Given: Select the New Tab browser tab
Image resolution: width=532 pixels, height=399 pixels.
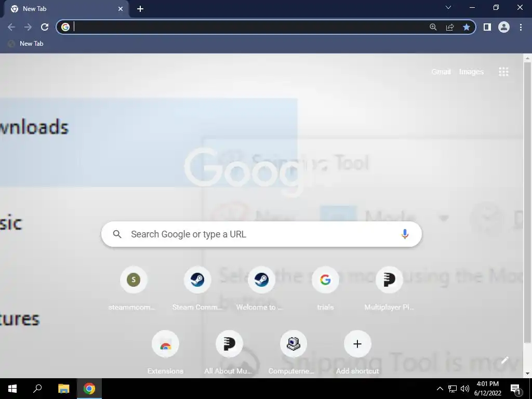Looking at the screenshot, I should coord(66,9).
